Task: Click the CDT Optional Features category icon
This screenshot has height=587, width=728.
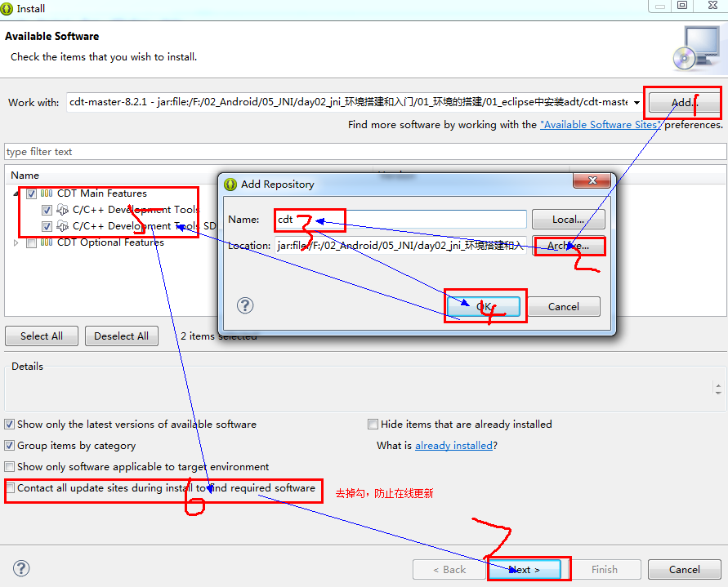Action: pyautogui.click(x=47, y=242)
